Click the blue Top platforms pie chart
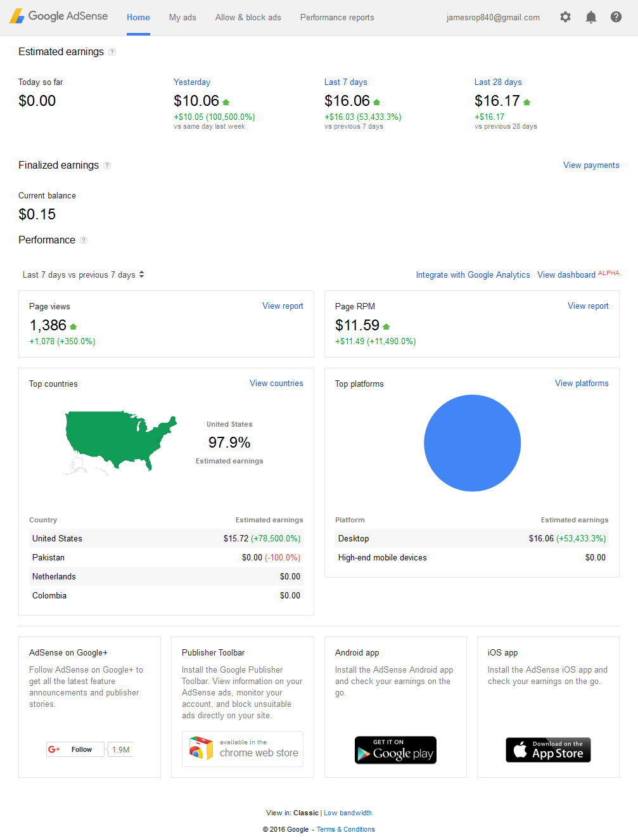This screenshot has width=638, height=840. click(472, 443)
